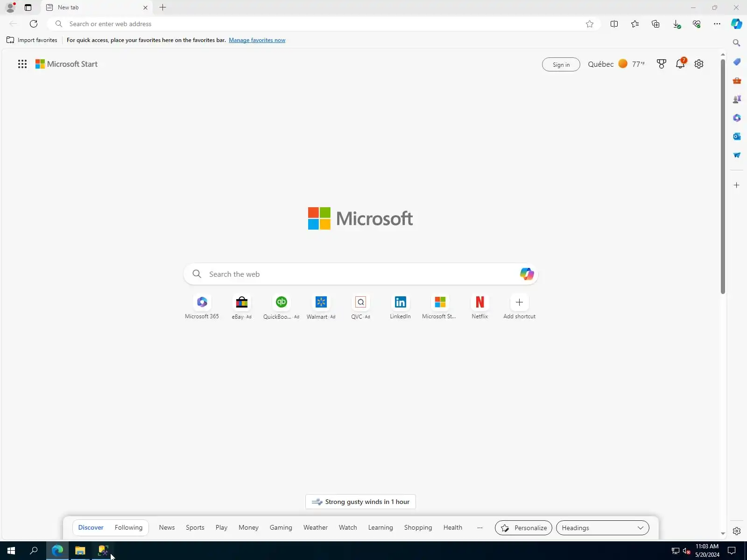Open sidebar settings gear

pos(737,531)
